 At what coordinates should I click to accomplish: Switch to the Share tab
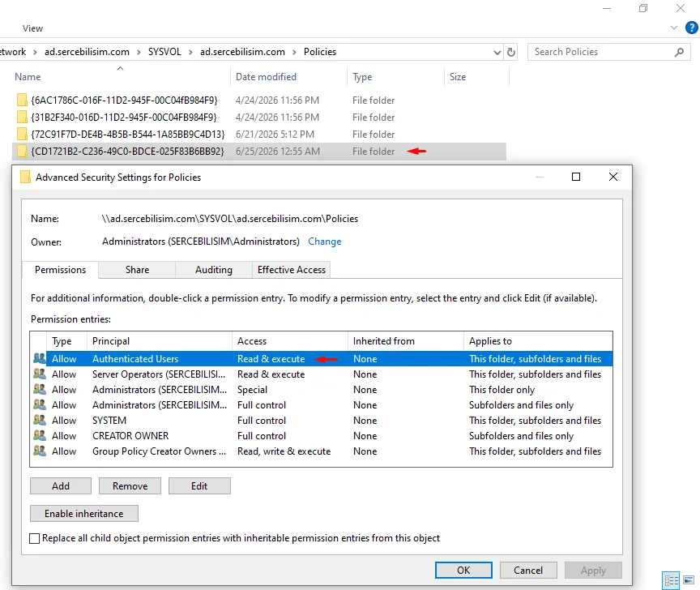[137, 270]
